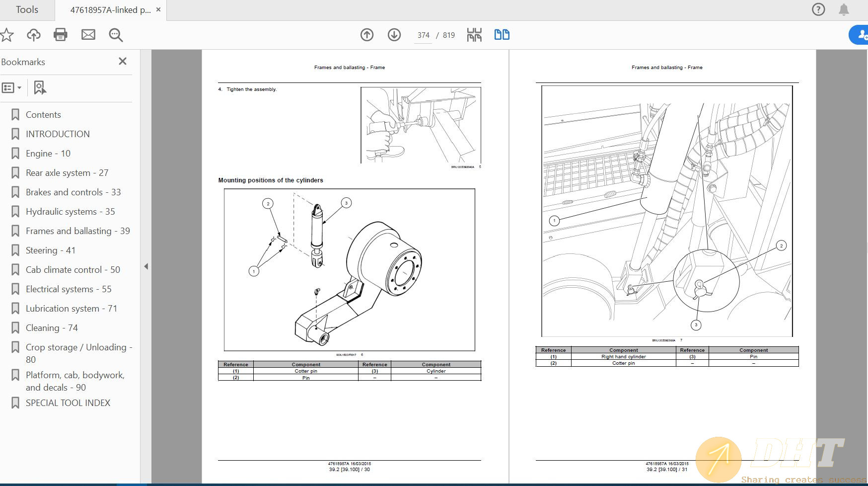Screen dimensions: 868x486
Task: Click the bookmark icon beside Electrical systems - 55
Action: (15, 289)
